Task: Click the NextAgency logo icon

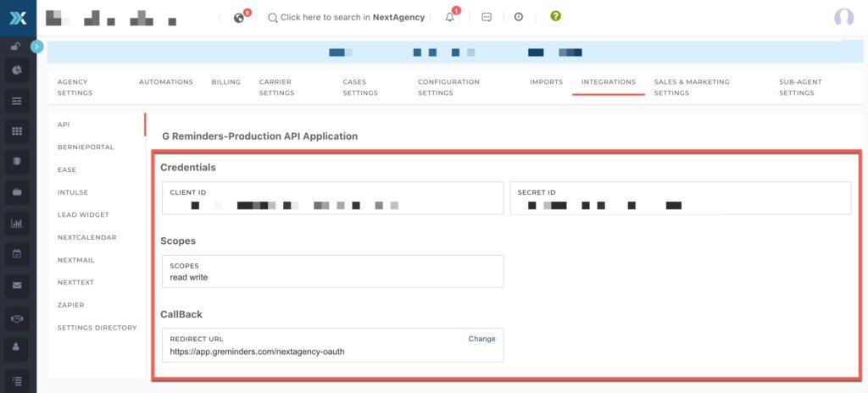Action: click(18, 17)
